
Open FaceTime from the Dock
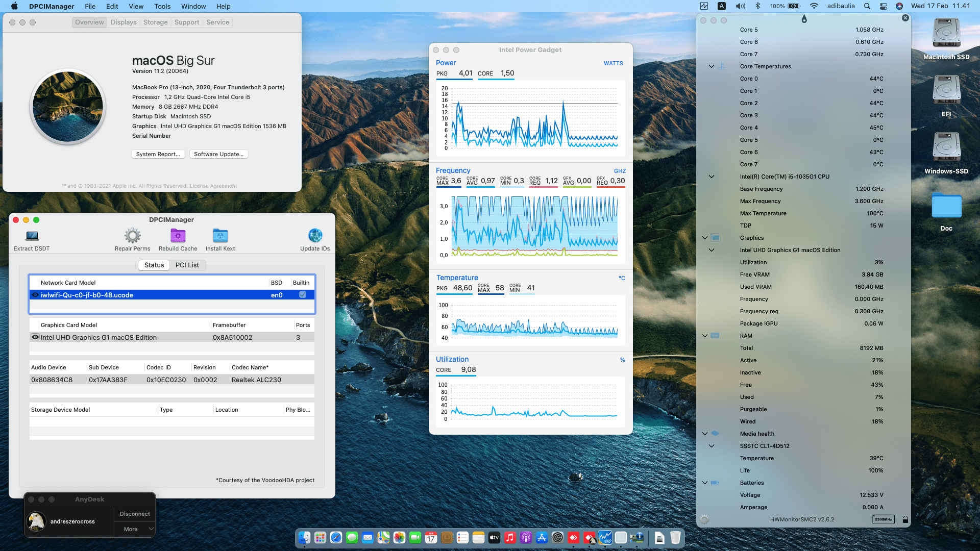pyautogui.click(x=415, y=537)
